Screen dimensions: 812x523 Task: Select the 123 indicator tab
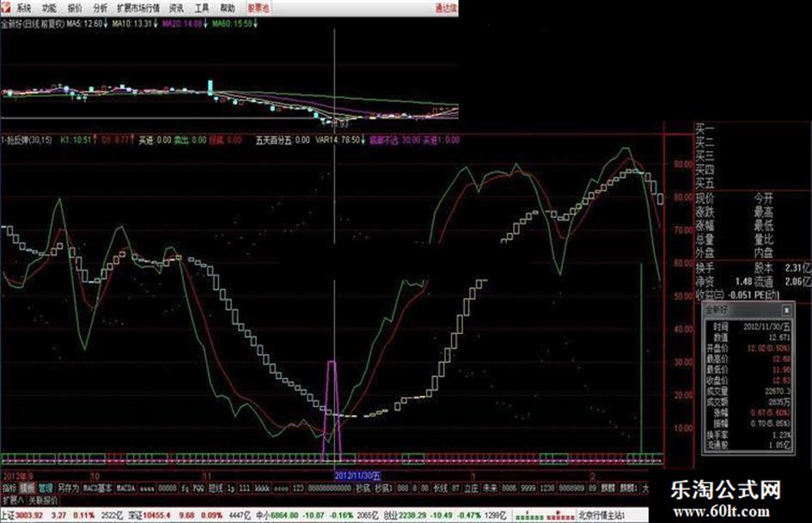point(298,488)
